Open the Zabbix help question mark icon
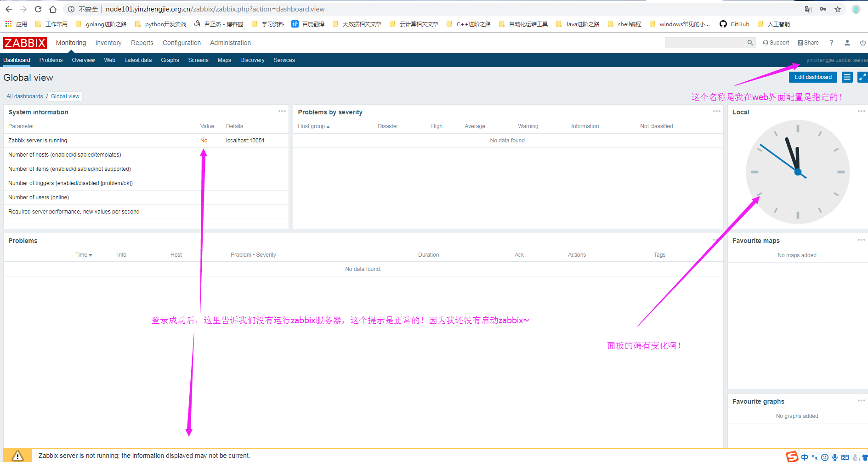The width and height of the screenshot is (868, 462). [x=831, y=43]
